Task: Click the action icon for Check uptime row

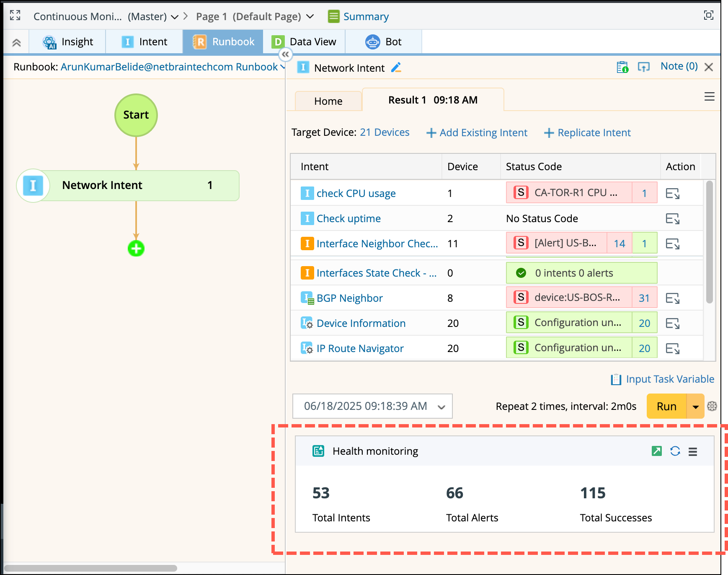Action: tap(673, 218)
